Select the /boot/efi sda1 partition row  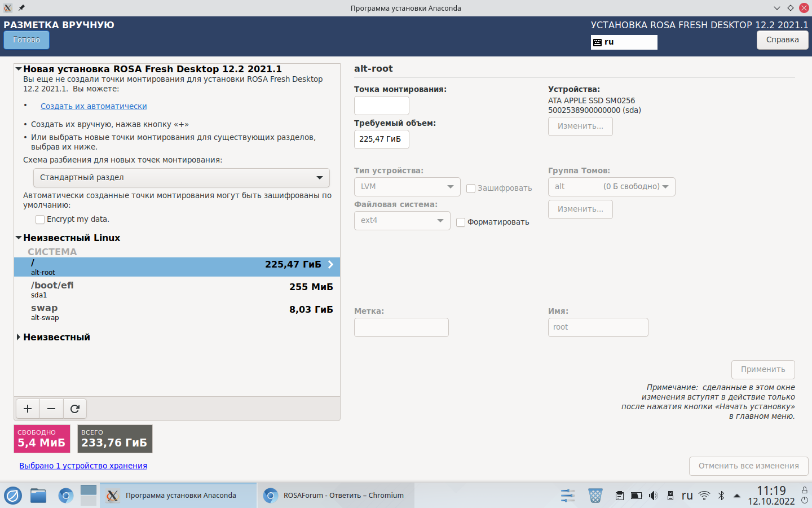click(177, 290)
